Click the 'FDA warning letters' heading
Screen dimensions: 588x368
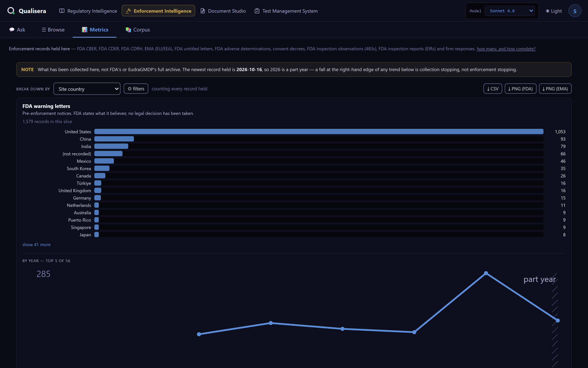pos(46,106)
